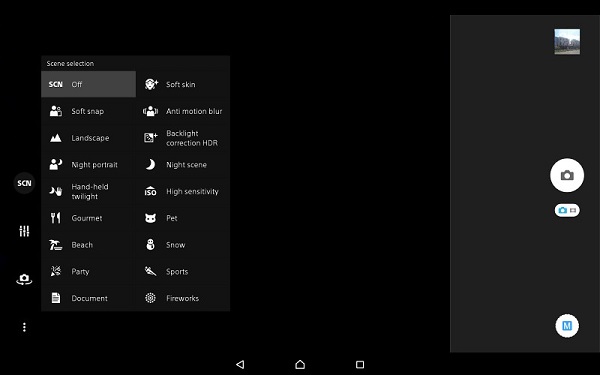Open the Android recent apps button

(360, 364)
